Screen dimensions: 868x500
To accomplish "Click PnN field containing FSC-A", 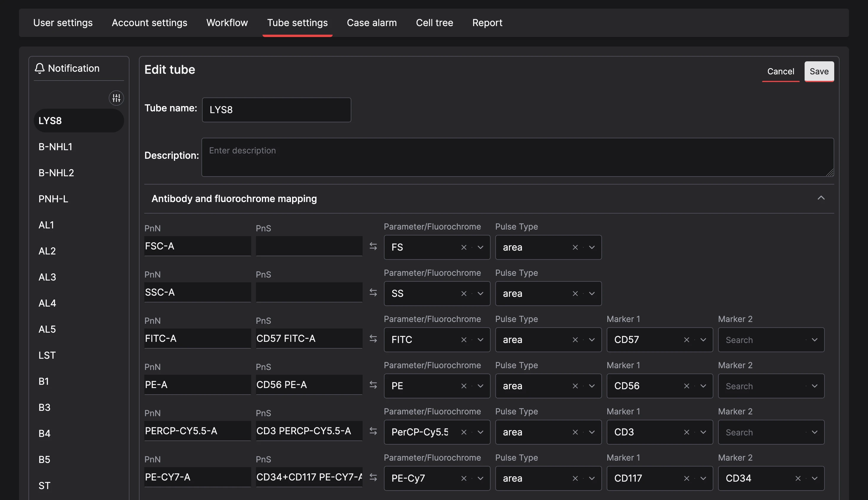I will [x=197, y=246].
